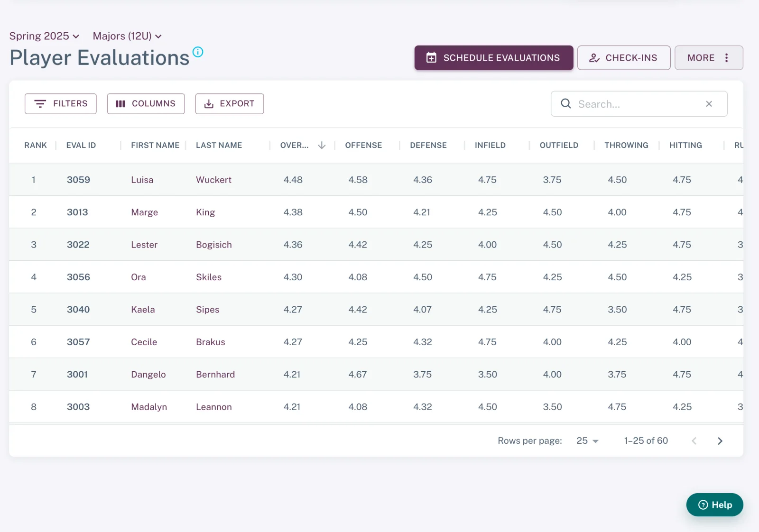Sort by LAST NAME column header
Viewport: 759px width, 532px height.
tap(219, 145)
